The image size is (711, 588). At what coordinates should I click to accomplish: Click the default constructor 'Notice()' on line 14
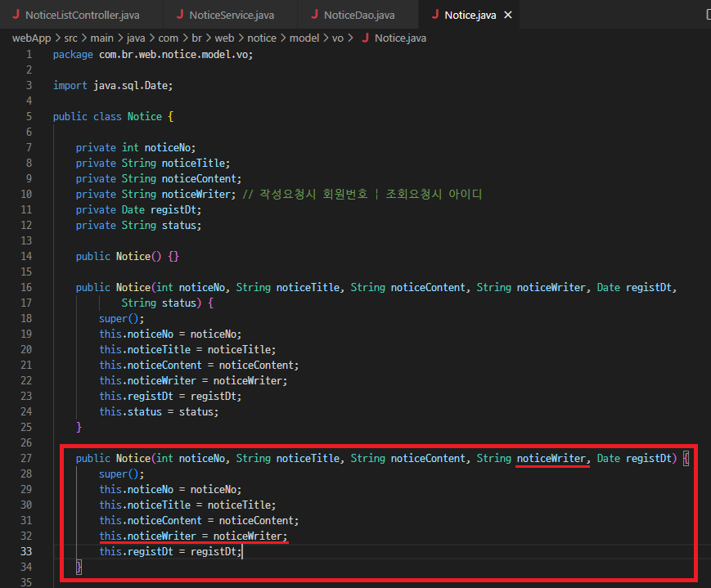138,256
